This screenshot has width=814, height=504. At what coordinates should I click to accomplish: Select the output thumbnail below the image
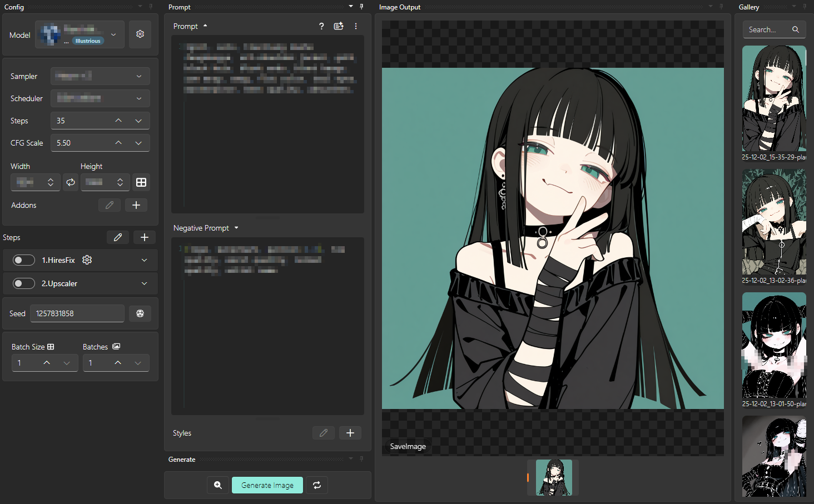point(554,477)
